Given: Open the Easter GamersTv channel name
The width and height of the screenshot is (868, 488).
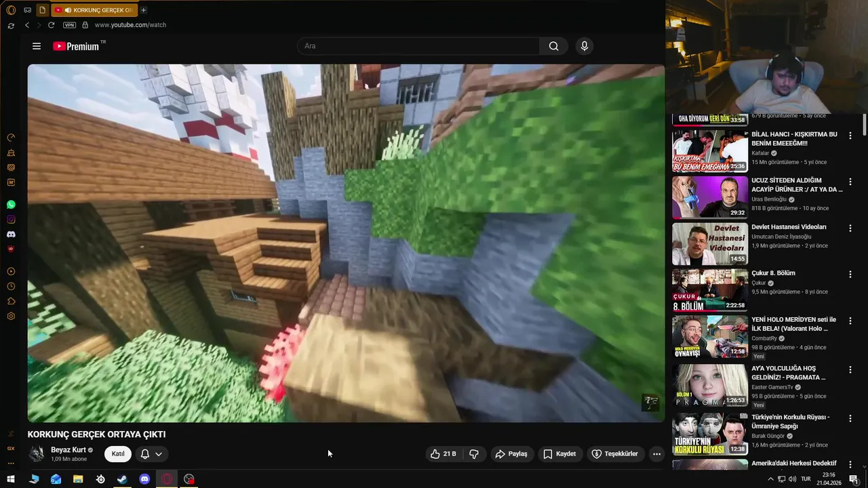Looking at the screenshot, I should (x=772, y=387).
